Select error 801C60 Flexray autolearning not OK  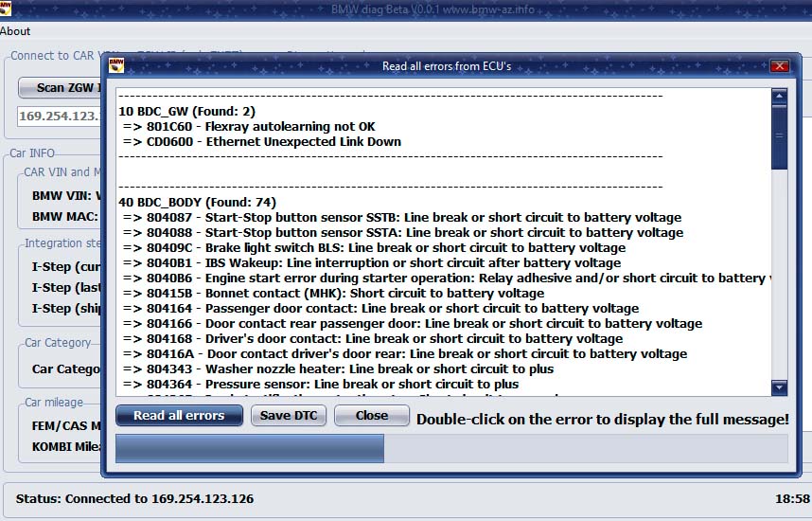[x=249, y=127]
